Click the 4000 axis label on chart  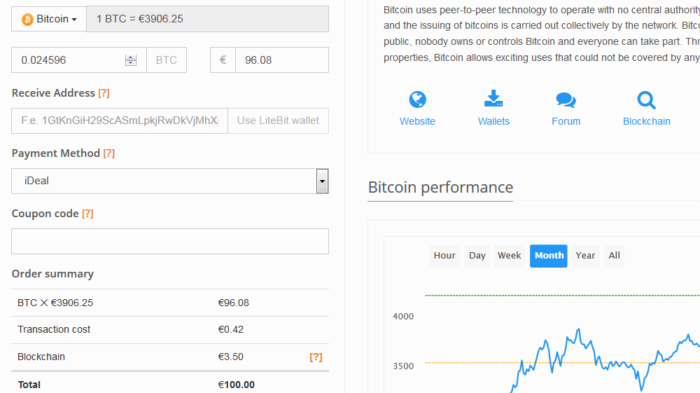point(403,317)
